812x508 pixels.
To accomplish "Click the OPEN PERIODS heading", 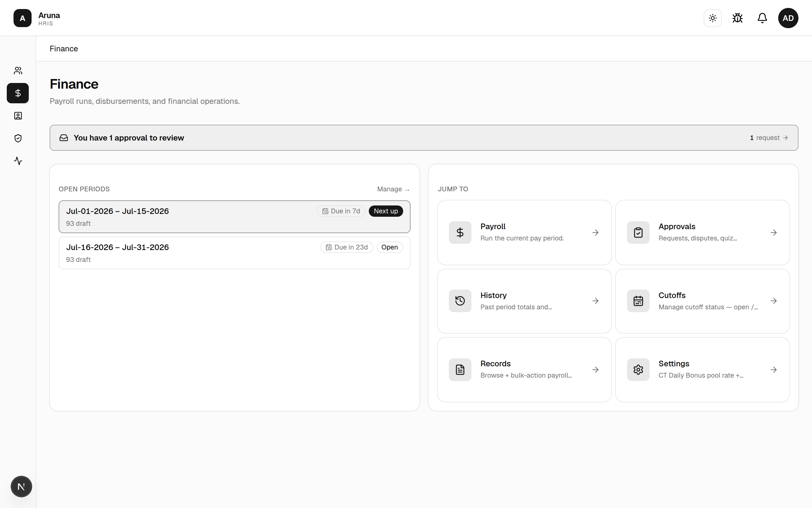I will [x=84, y=189].
